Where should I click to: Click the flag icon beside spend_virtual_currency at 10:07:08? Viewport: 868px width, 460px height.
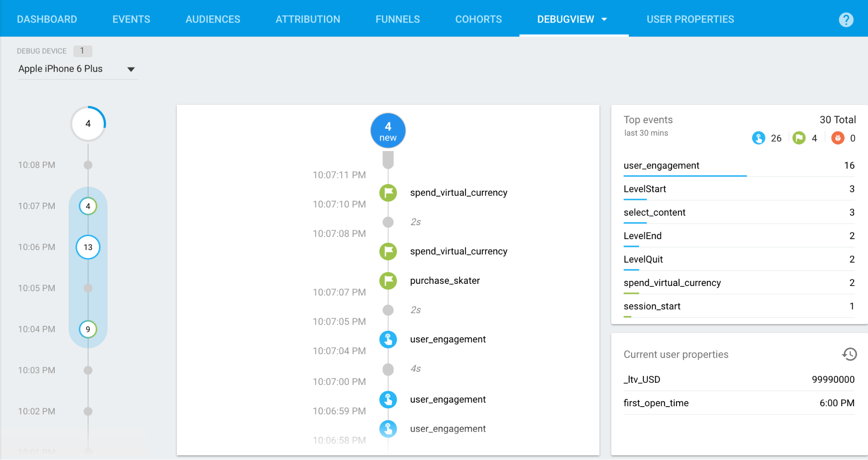(388, 251)
